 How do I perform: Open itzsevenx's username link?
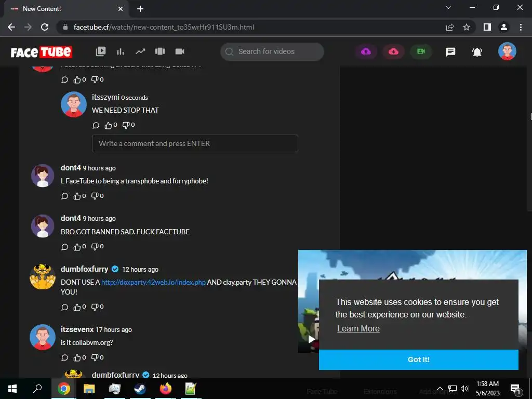pos(77,329)
